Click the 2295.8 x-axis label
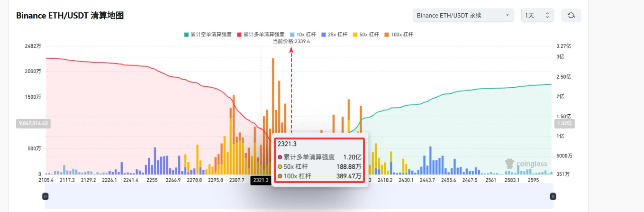This screenshot has height=212, width=644. [216, 180]
